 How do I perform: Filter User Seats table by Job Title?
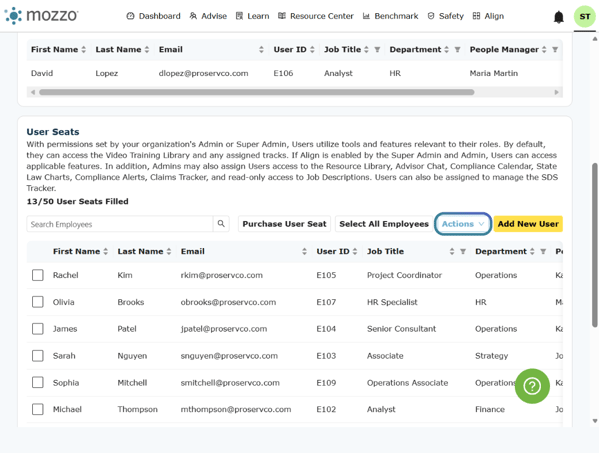[x=463, y=251]
